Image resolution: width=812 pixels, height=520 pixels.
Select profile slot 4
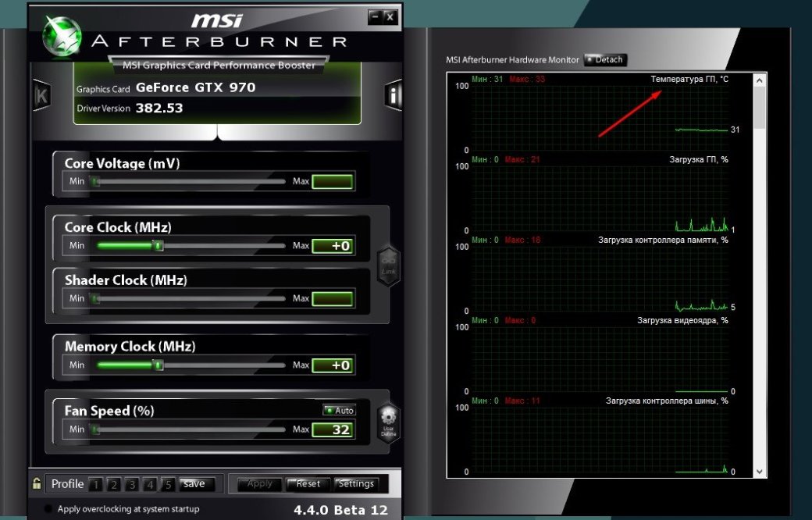[x=150, y=484]
